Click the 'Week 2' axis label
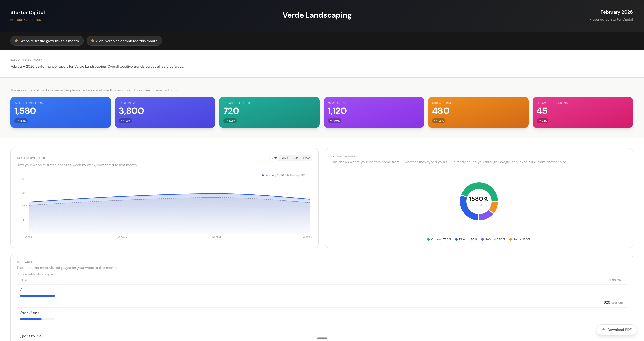Screen dimensions: 644x341 (123, 237)
